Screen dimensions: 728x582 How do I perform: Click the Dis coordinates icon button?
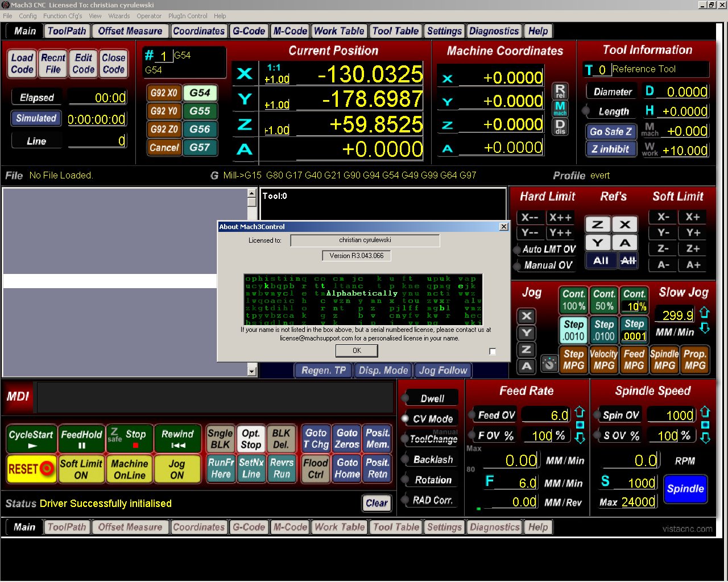(x=560, y=126)
